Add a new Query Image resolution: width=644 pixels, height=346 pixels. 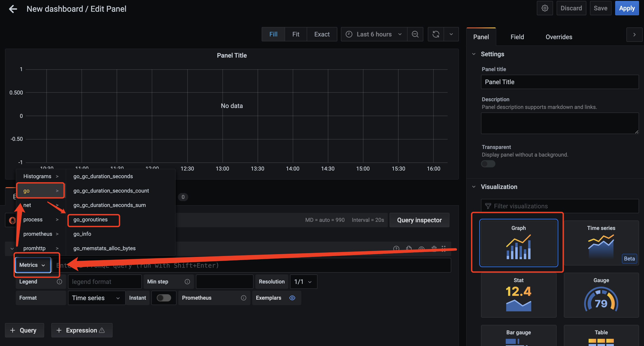point(24,330)
